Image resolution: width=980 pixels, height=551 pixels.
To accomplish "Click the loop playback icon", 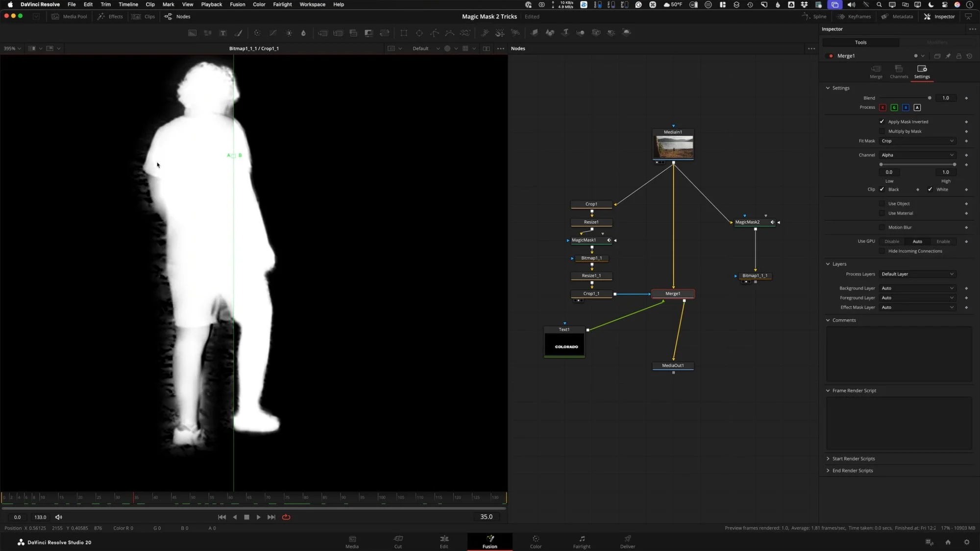I will 286,517.
